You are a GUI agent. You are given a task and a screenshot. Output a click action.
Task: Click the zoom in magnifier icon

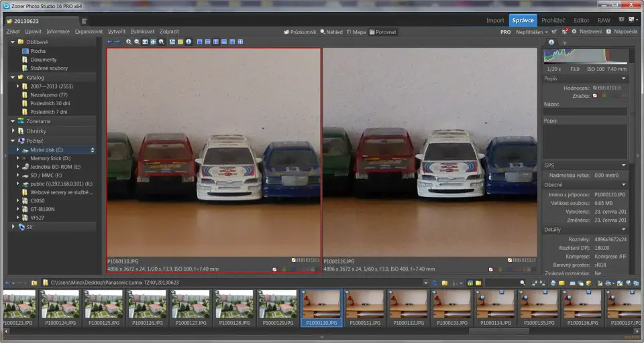[x=129, y=42]
